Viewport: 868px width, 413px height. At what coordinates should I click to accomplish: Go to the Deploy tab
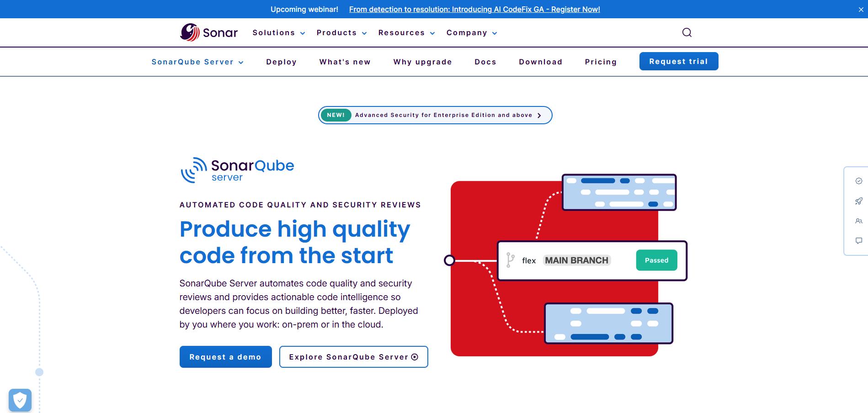tap(282, 62)
